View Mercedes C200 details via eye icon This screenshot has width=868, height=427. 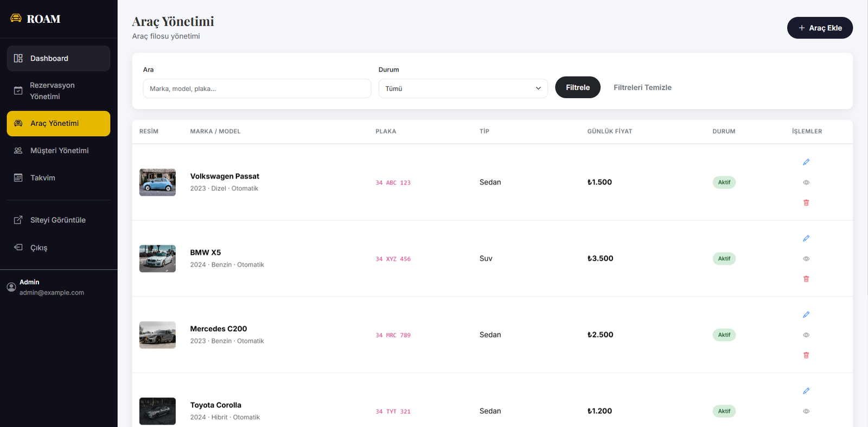(806, 335)
